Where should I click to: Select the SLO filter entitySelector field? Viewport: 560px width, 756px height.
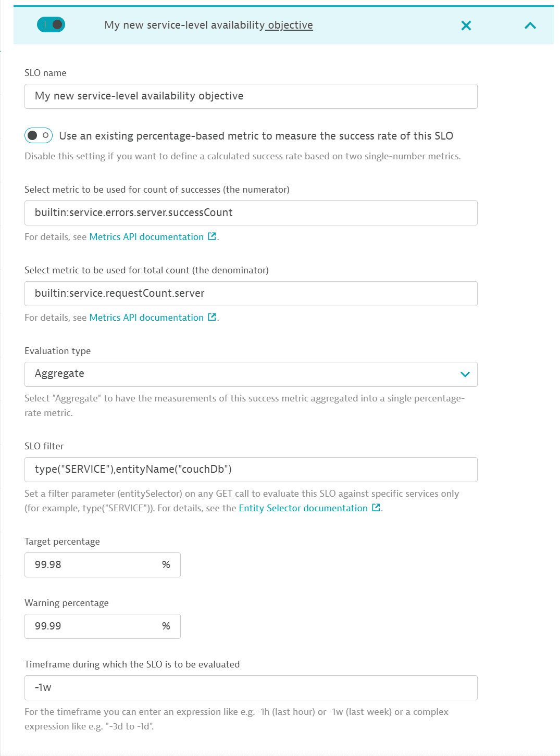click(251, 469)
